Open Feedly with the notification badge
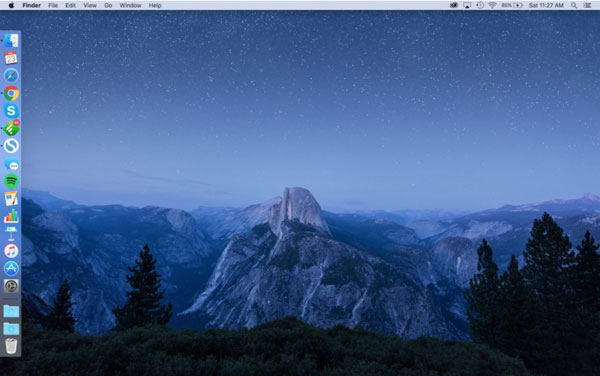The height and width of the screenshot is (376, 600). pyautogui.click(x=11, y=128)
